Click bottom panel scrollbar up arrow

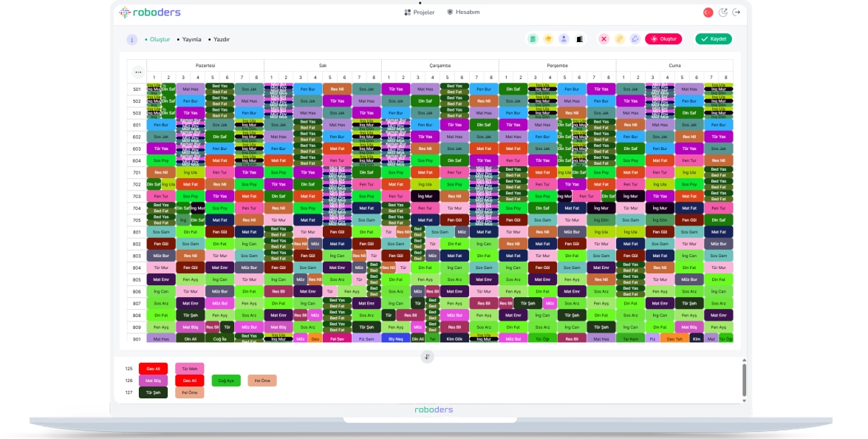coord(744,361)
